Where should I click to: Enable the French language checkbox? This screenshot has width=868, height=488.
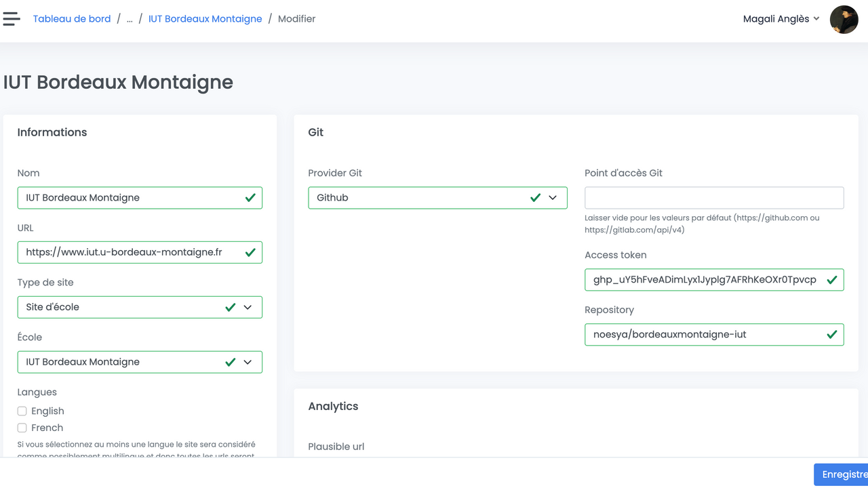coord(22,428)
